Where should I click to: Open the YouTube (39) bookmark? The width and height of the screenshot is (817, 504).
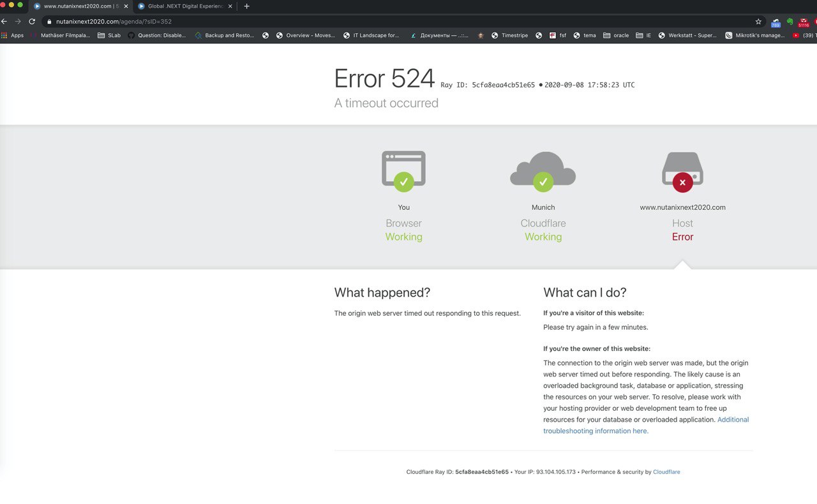tap(804, 35)
